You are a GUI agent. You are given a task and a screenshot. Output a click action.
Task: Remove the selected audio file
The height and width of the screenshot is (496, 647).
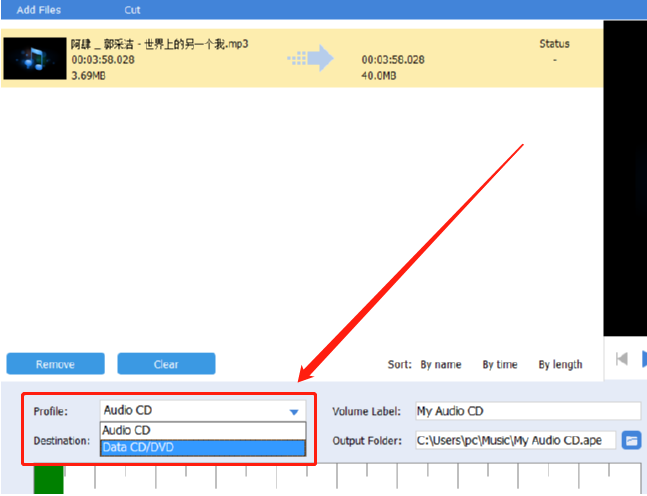(x=55, y=364)
